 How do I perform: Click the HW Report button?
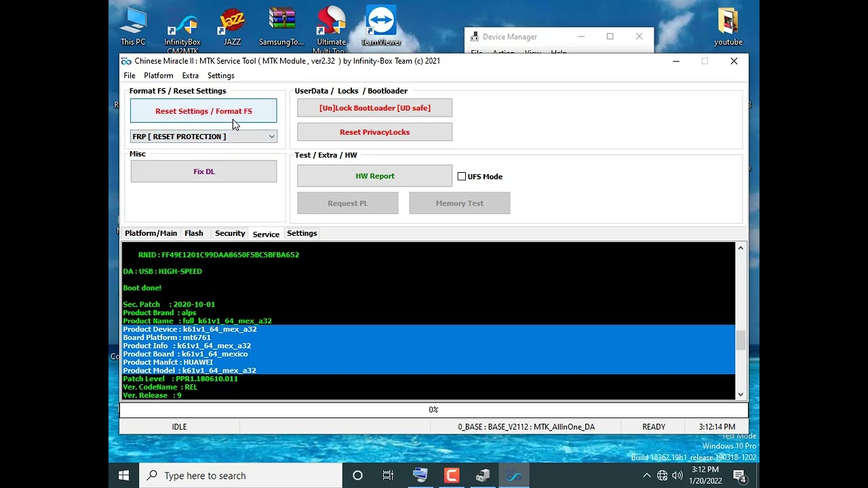375,176
